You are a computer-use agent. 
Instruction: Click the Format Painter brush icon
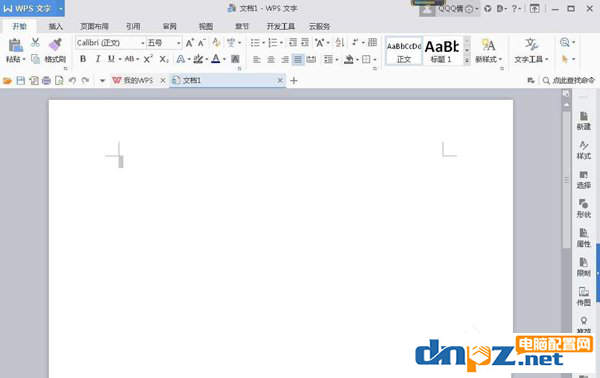(x=55, y=44)
